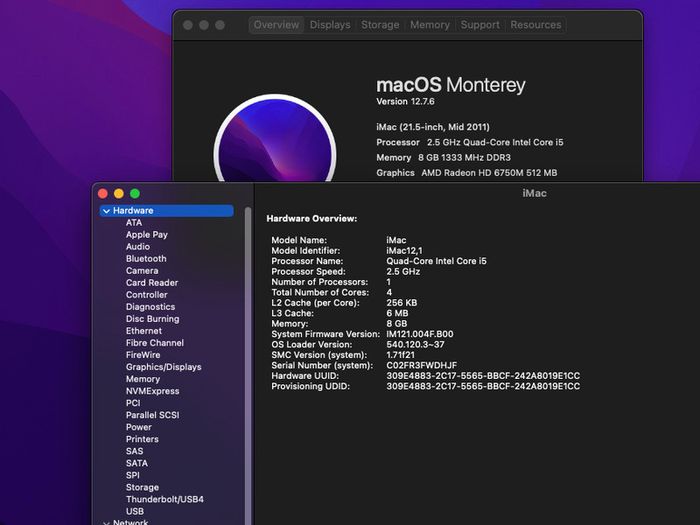Click the Version 12.7.6 text

tap(405, 102)
